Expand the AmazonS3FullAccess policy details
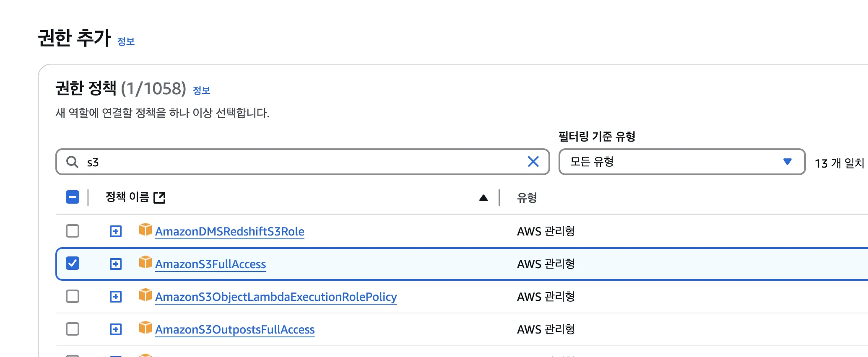868x357 pixels. click(116, 264)
